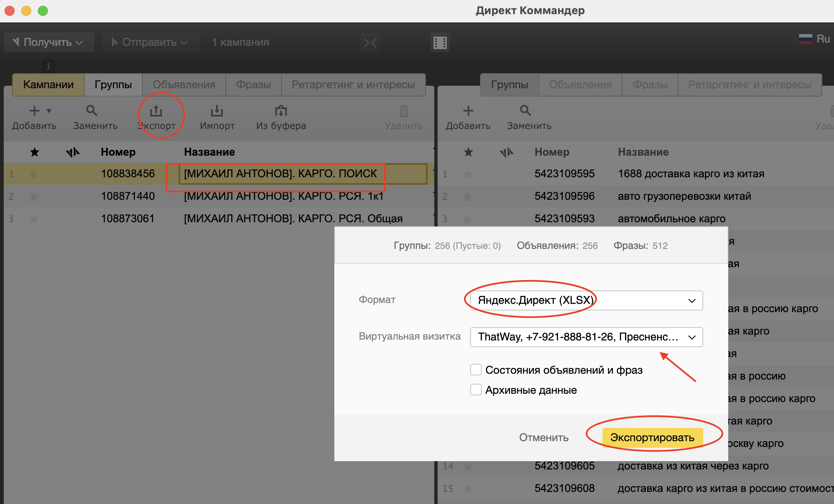Switch to right panel Объявления tab
The image size is (834, 504).
coord(580,85)
